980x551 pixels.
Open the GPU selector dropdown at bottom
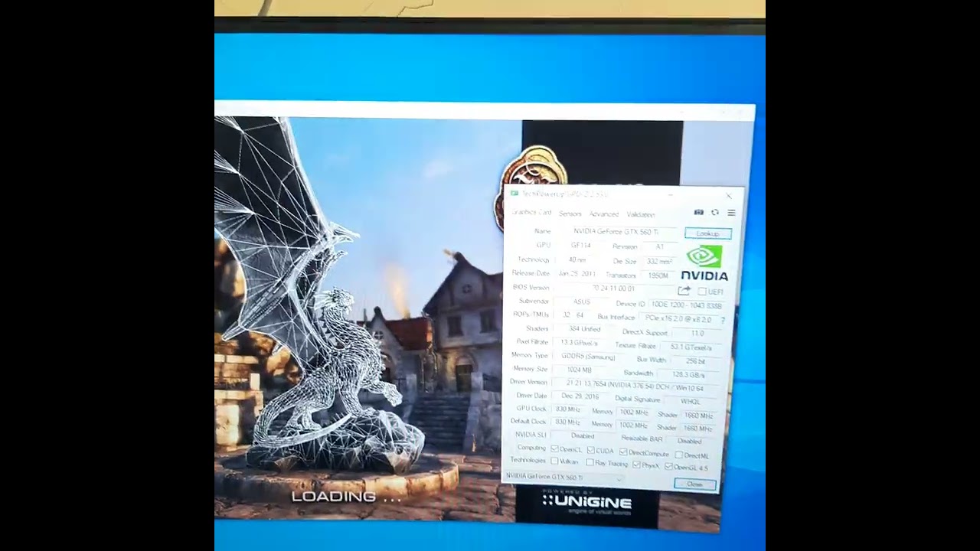pyautogui.click(x=563, y=477)
